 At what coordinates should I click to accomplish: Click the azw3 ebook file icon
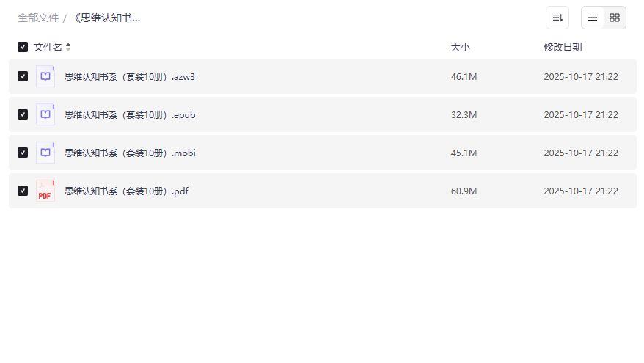(45, 76)
